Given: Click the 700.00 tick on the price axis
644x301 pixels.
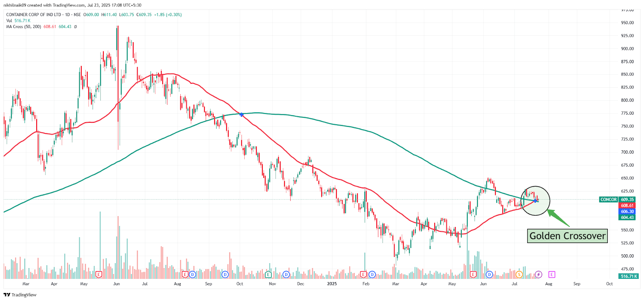Looking at the screenshot, I should tap(627, 152).
